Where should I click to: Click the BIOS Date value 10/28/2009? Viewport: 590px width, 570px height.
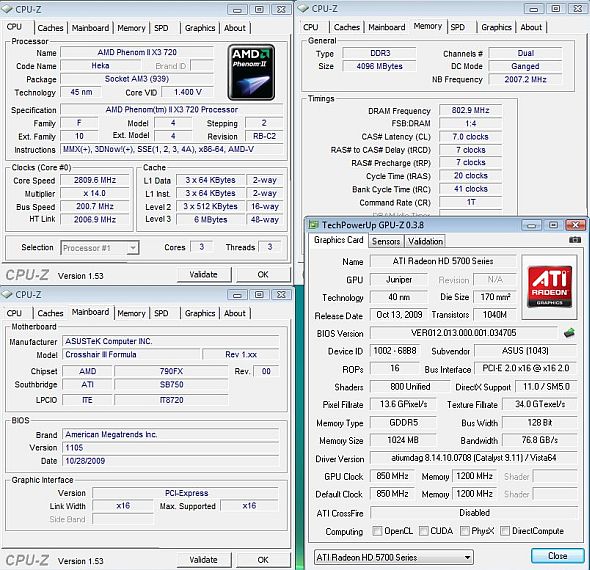(170, 461)
